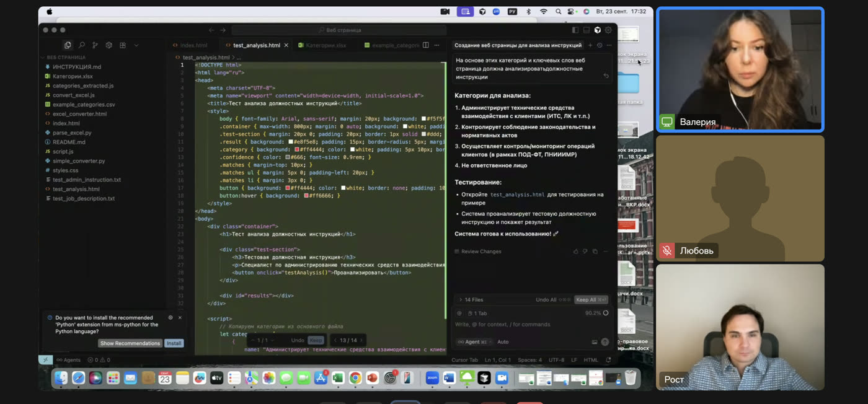This screenshot has height=404, width=868.
Task: Start a new chat with plus icon
Action: tap(590, 45)
